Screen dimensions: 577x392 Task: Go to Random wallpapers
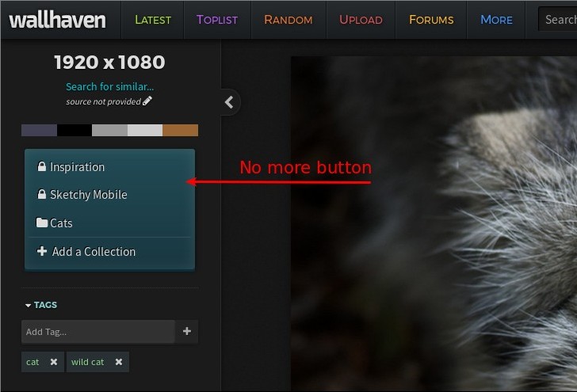pyautogui.click(x=288, y=20)
